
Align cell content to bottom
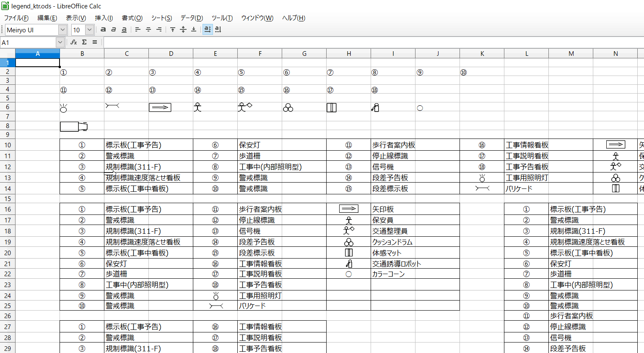tap(193, 29)
